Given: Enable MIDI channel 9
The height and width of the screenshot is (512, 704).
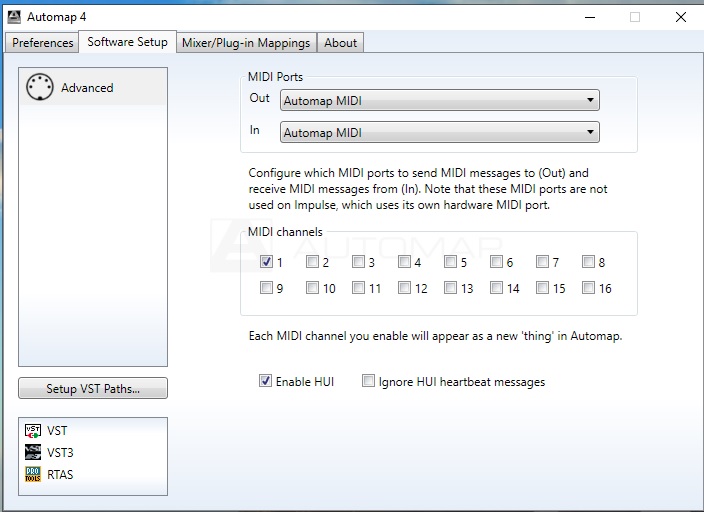Looking at the screenshot, I should [x=266, y=287].
